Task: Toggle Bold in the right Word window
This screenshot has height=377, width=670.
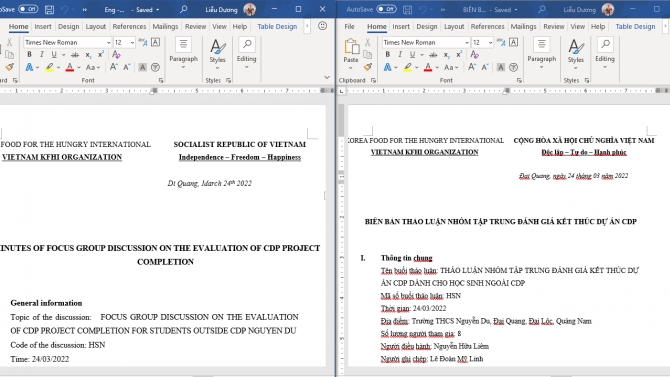Action: coord(387,55)
